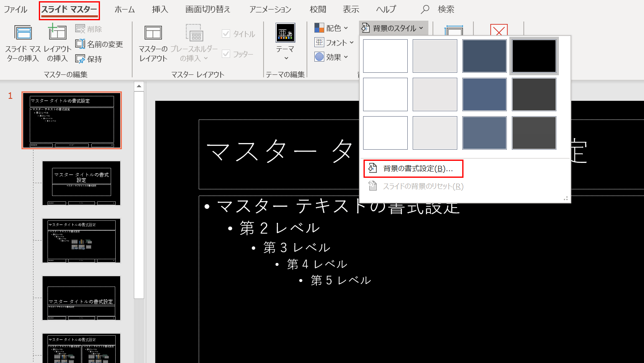
Task: Pick the third-row charcoal background style
Action: point(534,133)
